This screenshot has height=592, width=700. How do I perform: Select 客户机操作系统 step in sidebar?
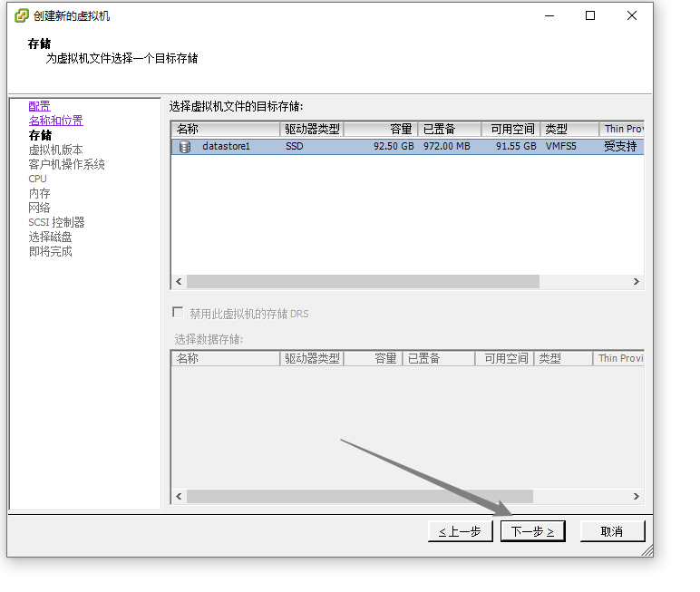(66, 164)
